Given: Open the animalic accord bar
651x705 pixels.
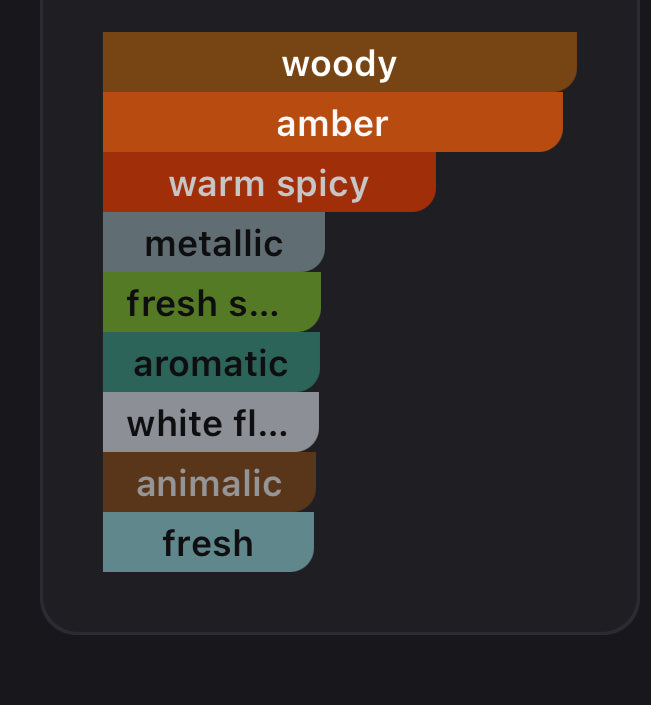Looking at the screenshot, I should (x=209, y=482).
